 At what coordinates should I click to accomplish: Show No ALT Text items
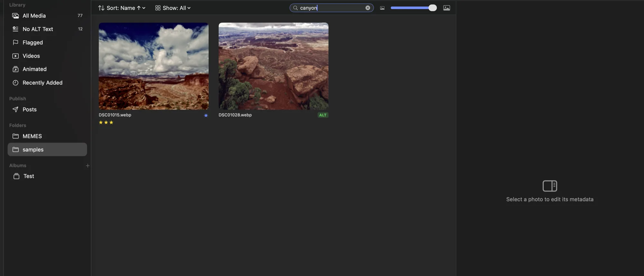(x=47, y=29)
